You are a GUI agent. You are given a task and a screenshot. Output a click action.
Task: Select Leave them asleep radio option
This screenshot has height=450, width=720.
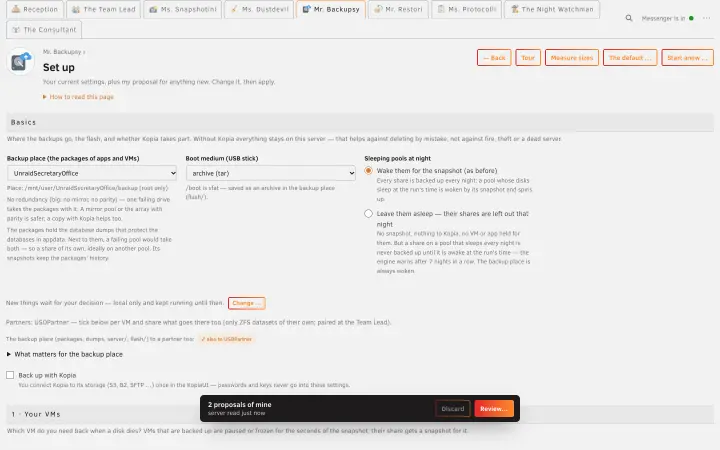[x=368, y=214]
